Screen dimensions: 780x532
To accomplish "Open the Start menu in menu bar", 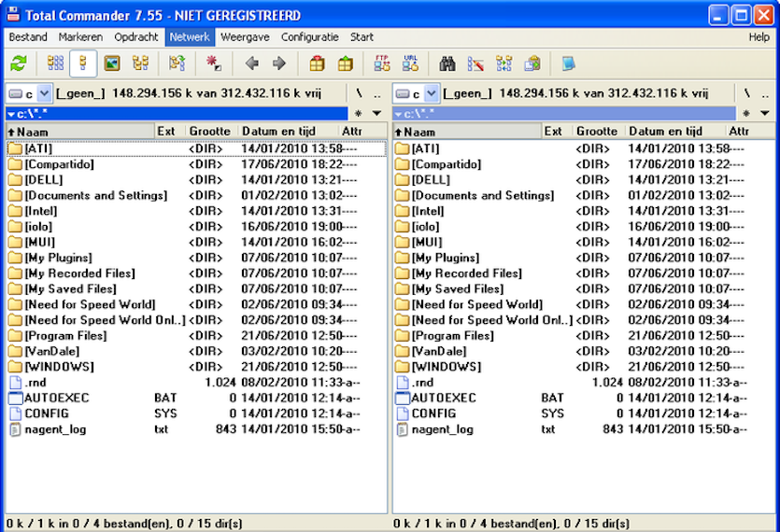I will (x=362, y=37).
